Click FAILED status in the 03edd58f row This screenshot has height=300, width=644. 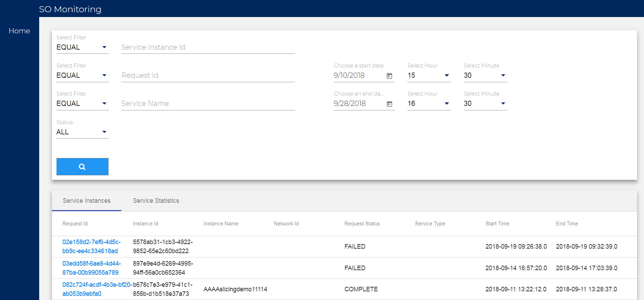coord(355,268)
